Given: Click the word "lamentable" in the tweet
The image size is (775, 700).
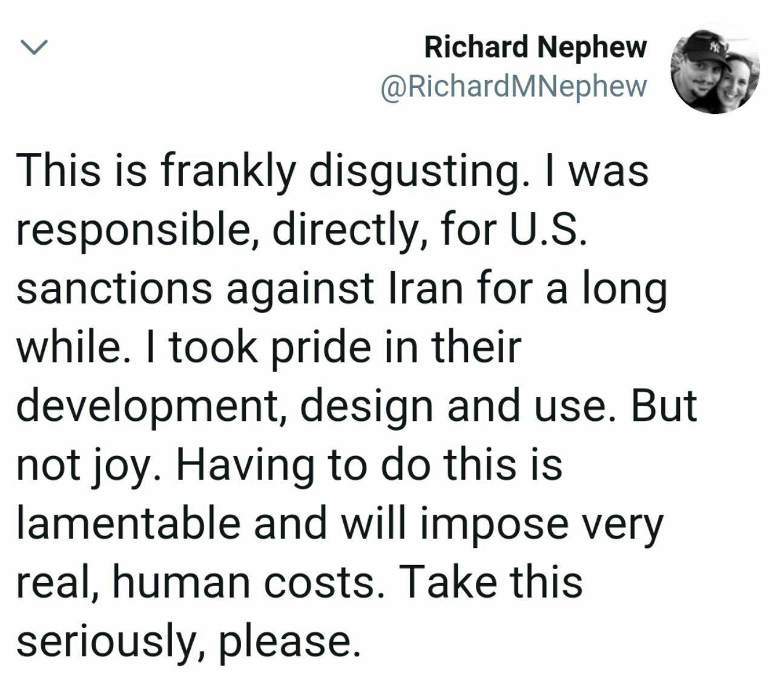Looking at the screenshot, I should click(x=128, y=524).
